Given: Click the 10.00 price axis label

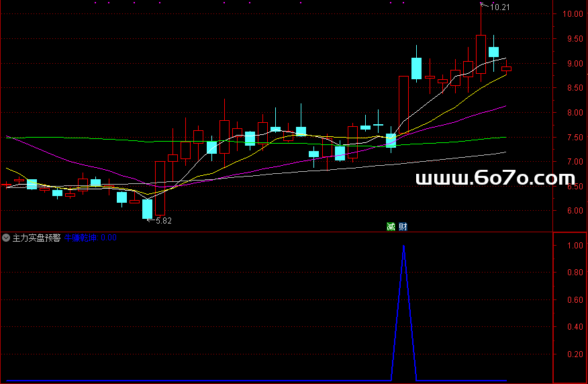Looking at the screenshot, I should click(x=572, y=14).
